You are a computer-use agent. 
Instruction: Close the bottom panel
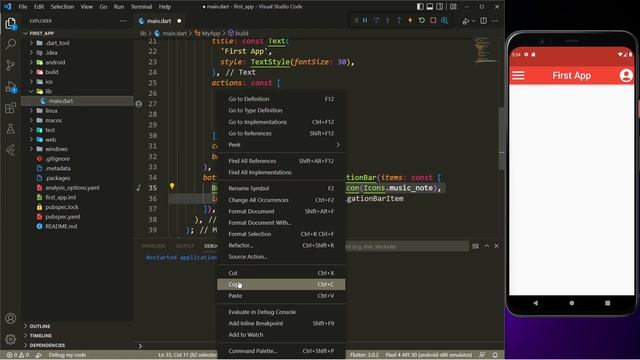tap(496, 246)
